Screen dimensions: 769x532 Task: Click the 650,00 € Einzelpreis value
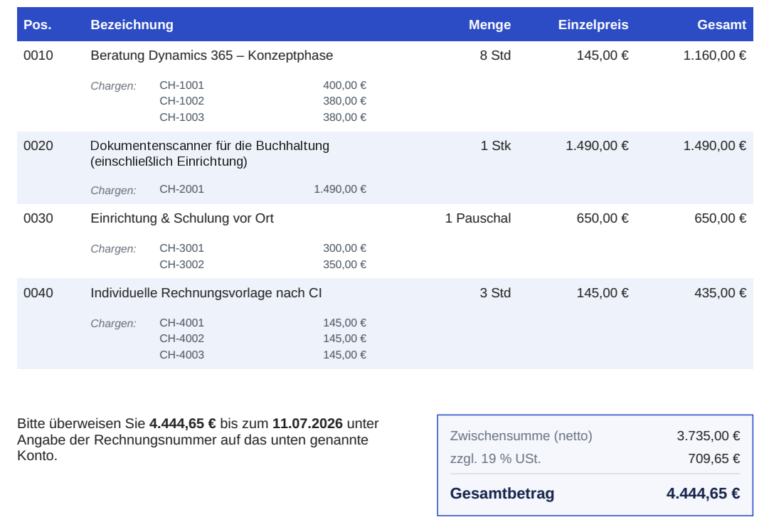pyautogui.click(x=603, y=218)
